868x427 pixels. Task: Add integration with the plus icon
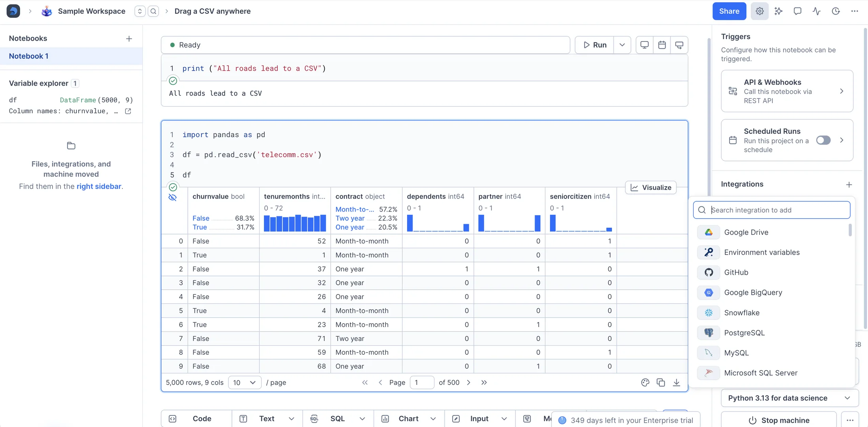849,185
